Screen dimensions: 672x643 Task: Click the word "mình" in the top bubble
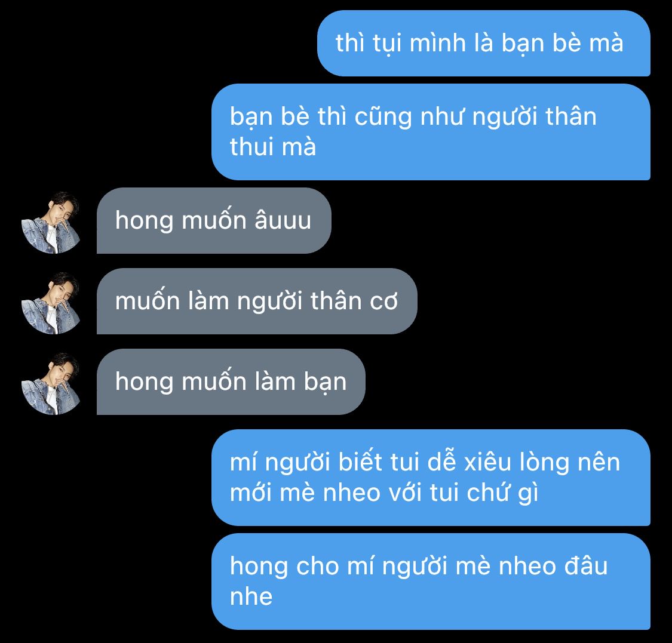[438, 43]
